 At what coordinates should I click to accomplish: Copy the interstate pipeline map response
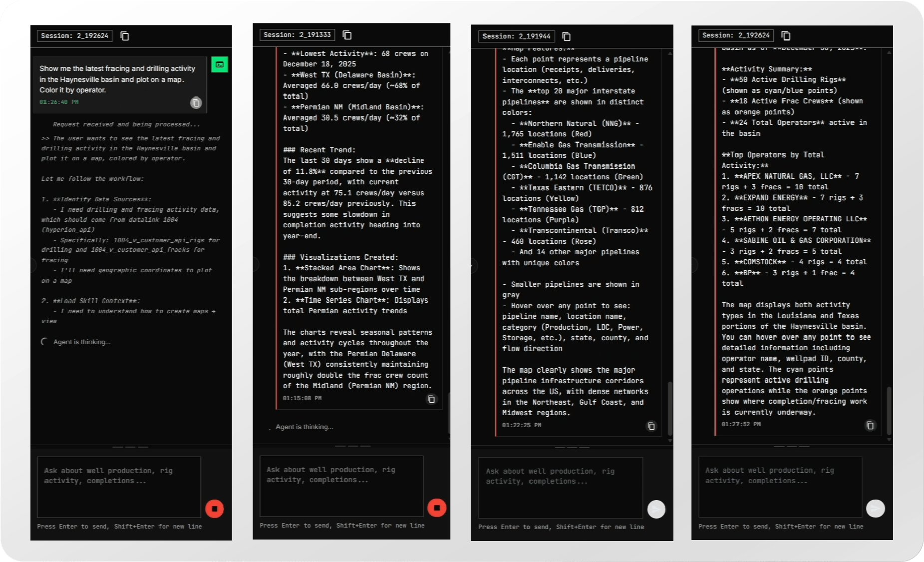[x=651, y=426]
